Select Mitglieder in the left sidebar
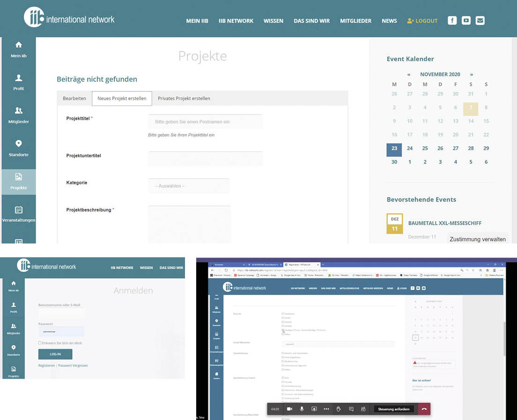Viewport: 517px width, 420px height. pyautogui.click(x=18, y=116)
